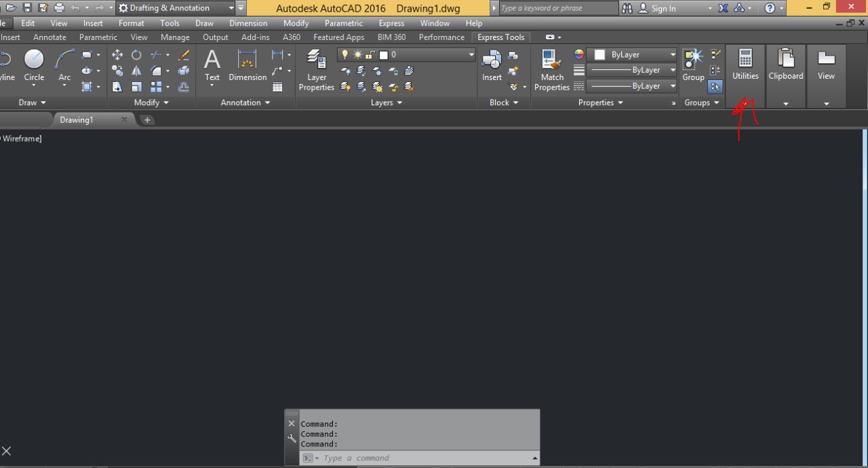
Task: Click the Group tool
Action: [x=693, y=66]
